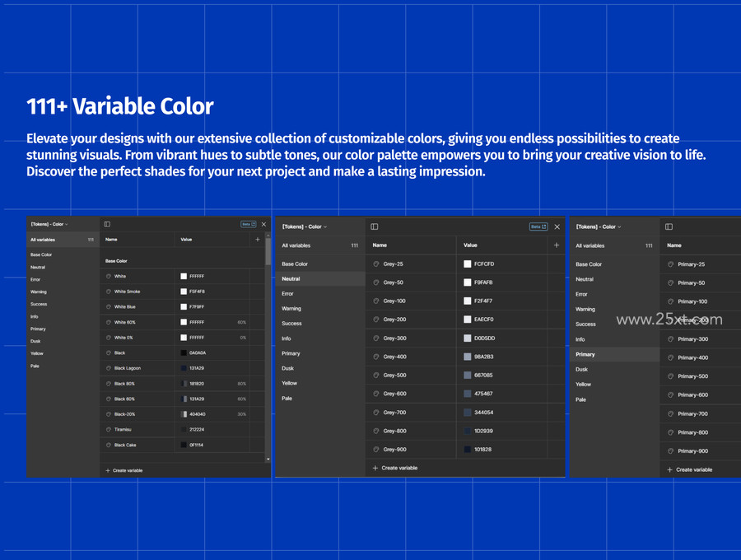Click color variable icon beside Grey-25

pyautogui.click(x=376, y=264)
